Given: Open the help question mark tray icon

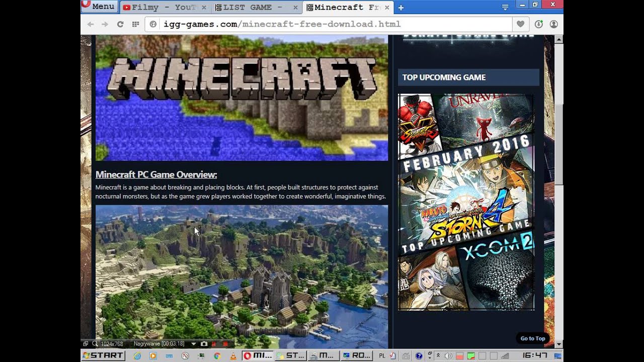Looking at the screenshot, I should pos(419,356).
